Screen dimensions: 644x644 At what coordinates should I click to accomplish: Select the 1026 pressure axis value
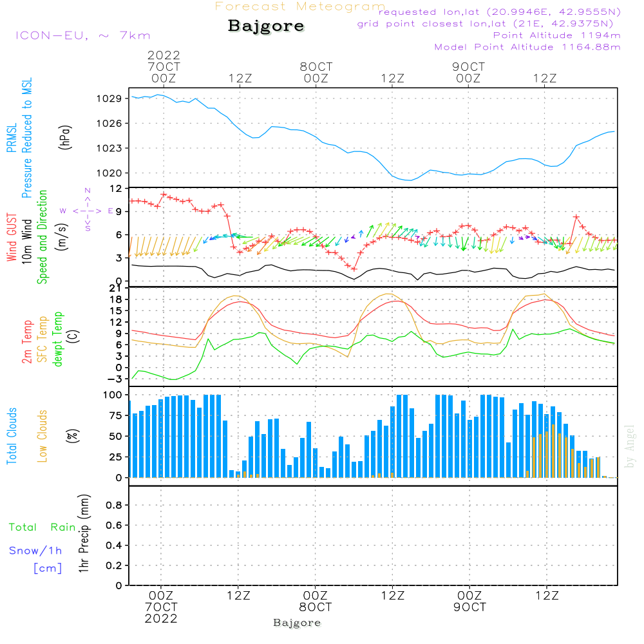(109, 123)
